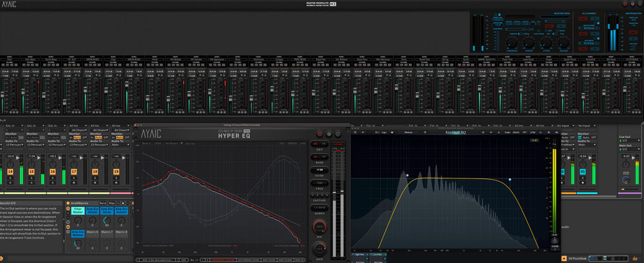Viewport: 644px width, 263px height.
Task: Activate track 14 with its yellow button
Action: (10, 172)
